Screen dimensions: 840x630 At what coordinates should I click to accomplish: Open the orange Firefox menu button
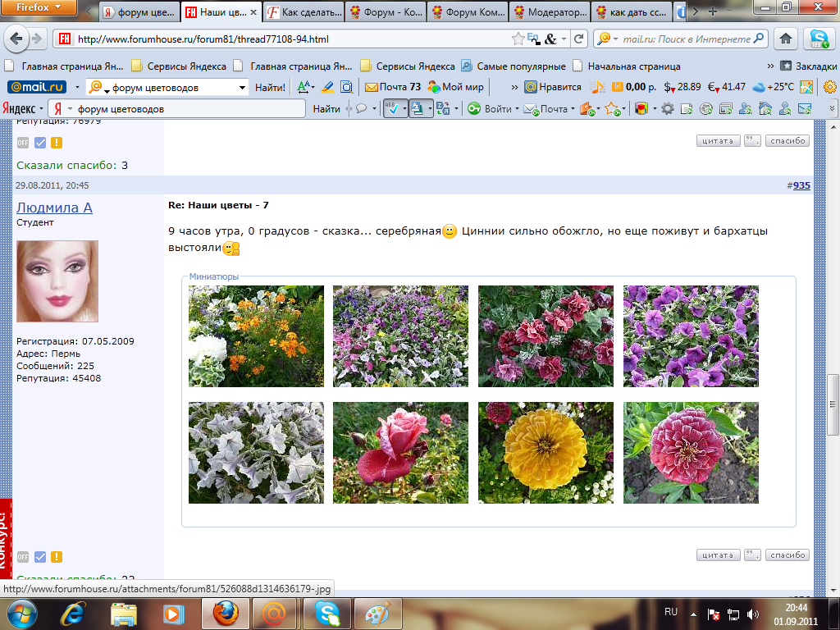(39, 9)
